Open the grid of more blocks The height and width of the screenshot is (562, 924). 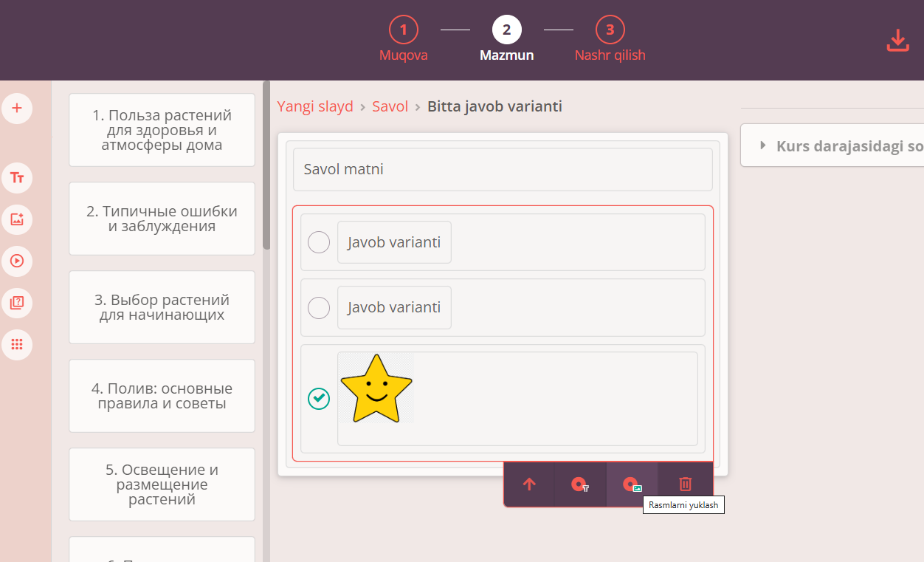click(x=17, y=344)
